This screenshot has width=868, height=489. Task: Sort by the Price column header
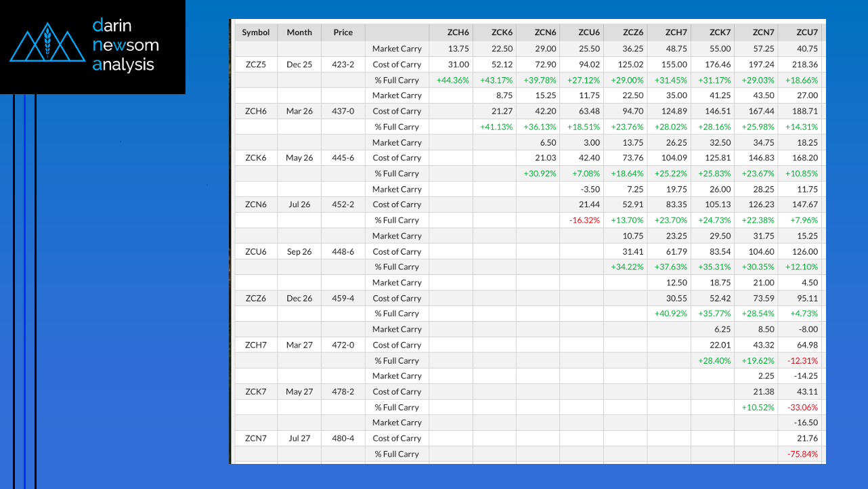click(x=343, y=33)
